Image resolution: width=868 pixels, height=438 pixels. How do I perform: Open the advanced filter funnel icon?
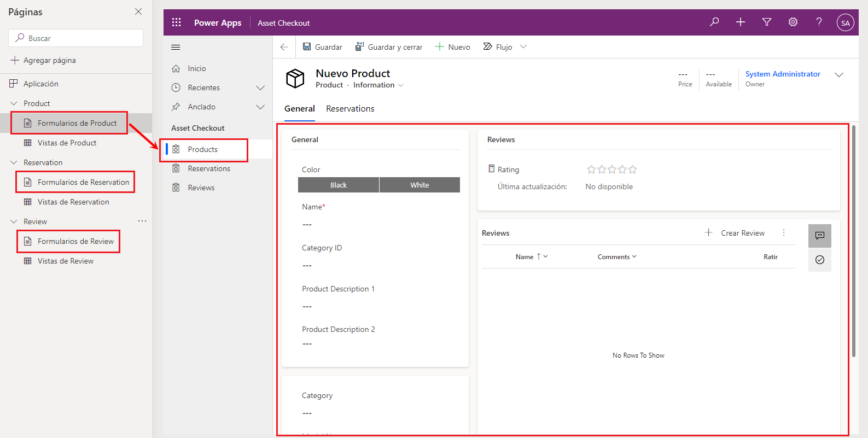[767, 22]
